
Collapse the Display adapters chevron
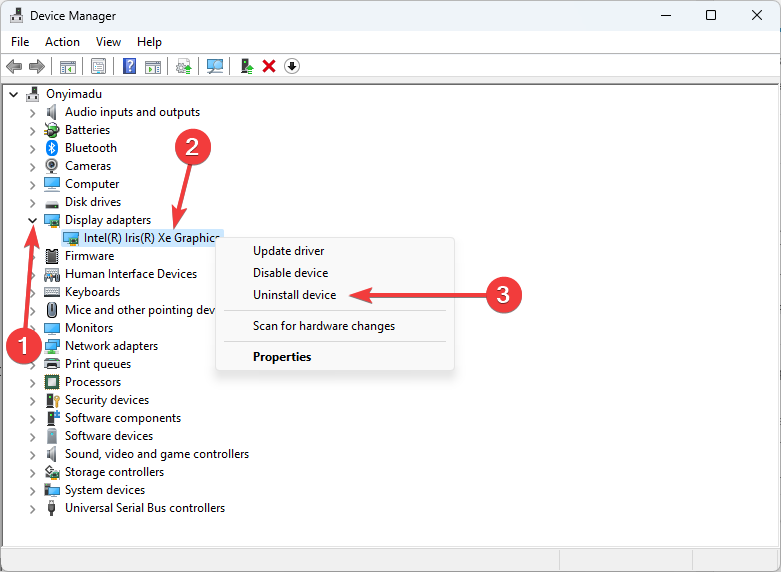[x=32, y=220]
